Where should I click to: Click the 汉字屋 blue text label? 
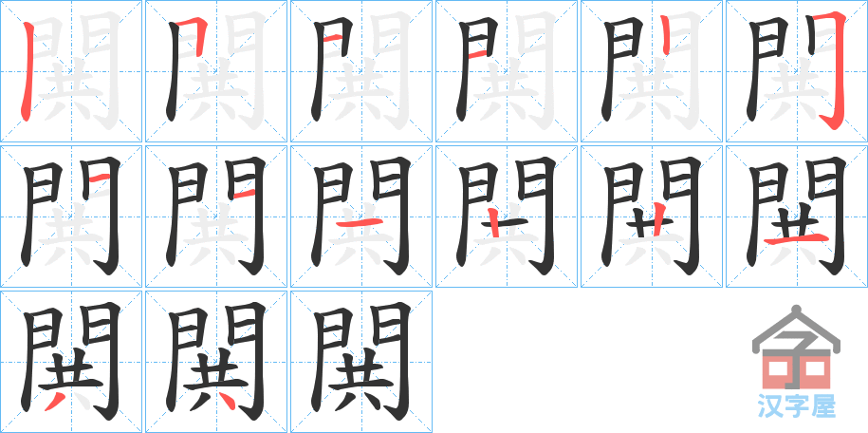coord(797,405)
